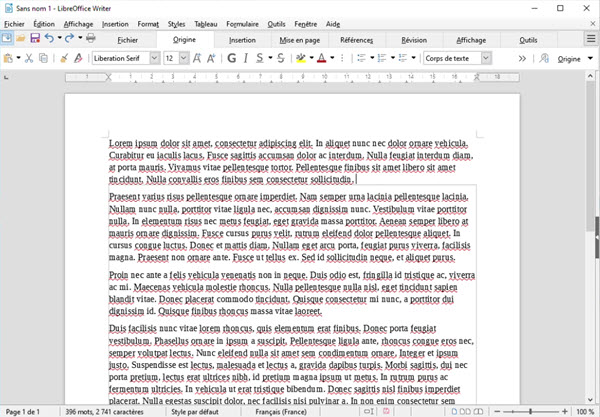Expand the font size dropdown
Screen dimensions: 600x417
(184, 58)
